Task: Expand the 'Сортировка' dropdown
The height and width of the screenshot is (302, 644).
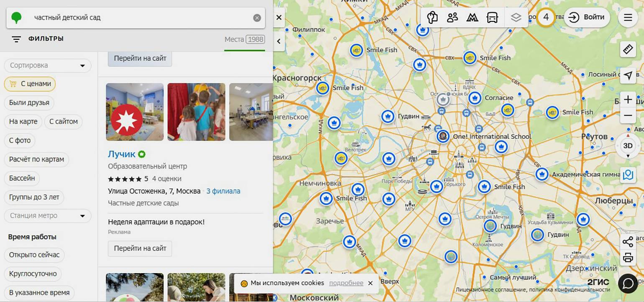Action: [x=48, y=66]
